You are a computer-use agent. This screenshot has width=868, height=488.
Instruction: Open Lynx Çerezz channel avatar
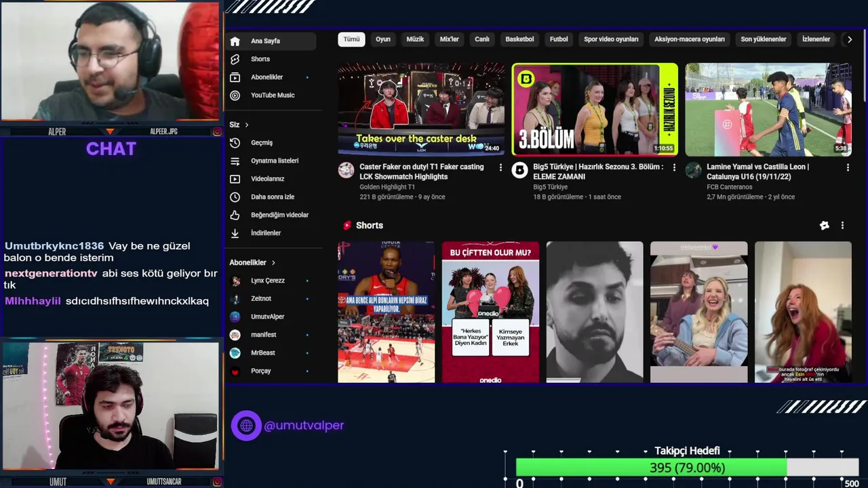coord(235,281)
